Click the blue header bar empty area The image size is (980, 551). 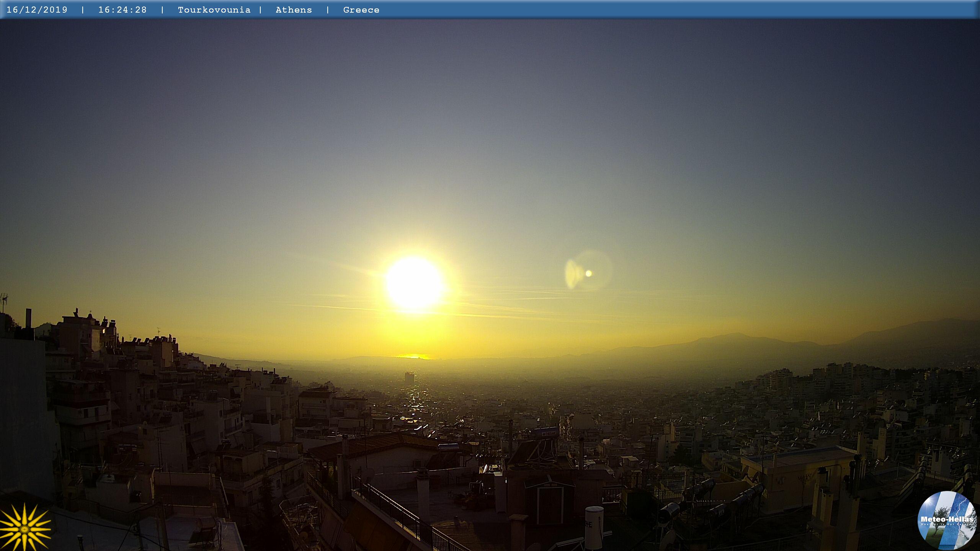pyautogui.click(x=651, y=10)
